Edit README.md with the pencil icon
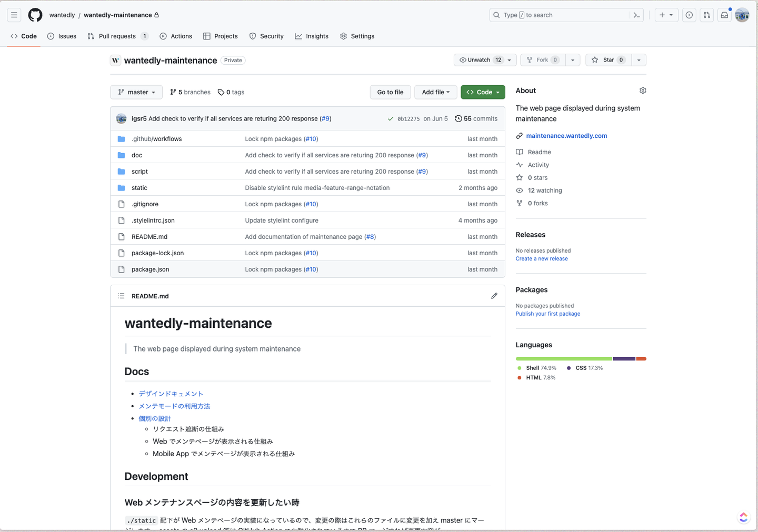Viewport: 758px width, 532px height. 494,296
